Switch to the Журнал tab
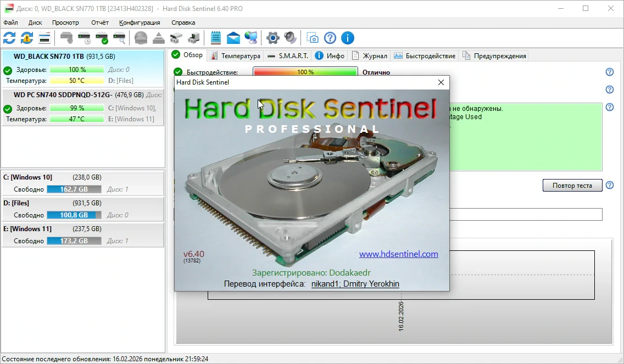624x364 pixels. 369,55
